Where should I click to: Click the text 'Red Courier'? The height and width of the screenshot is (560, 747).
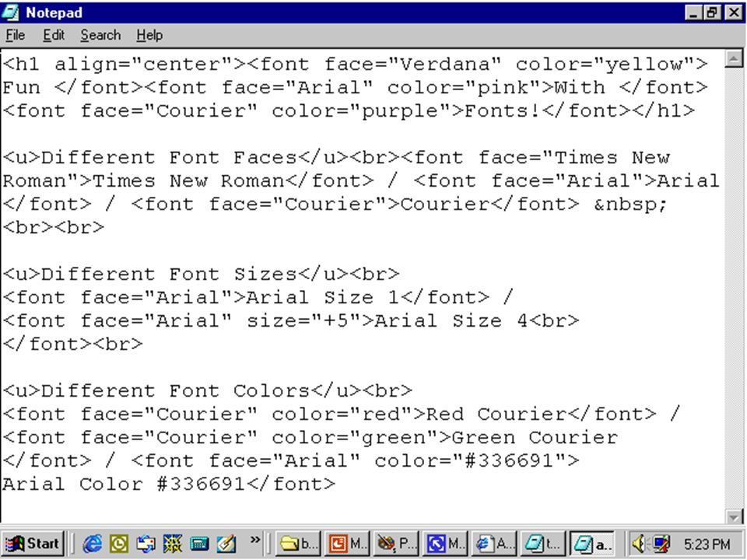tap(496, 414)
